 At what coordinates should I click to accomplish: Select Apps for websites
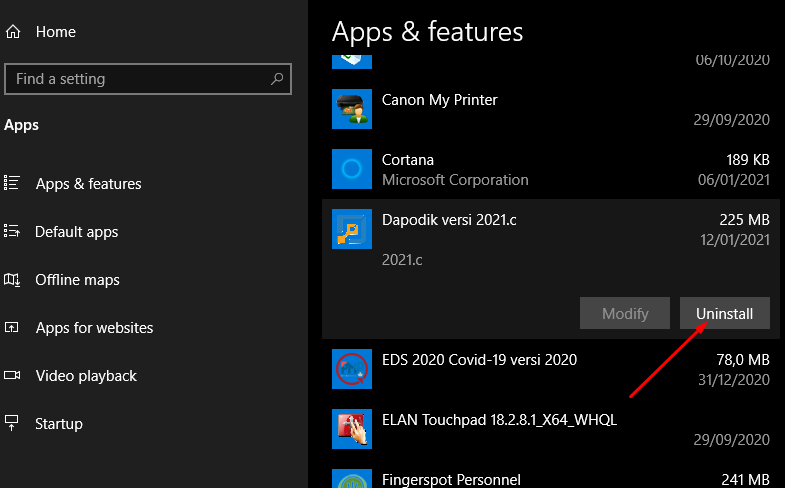(x=94, y=328)
